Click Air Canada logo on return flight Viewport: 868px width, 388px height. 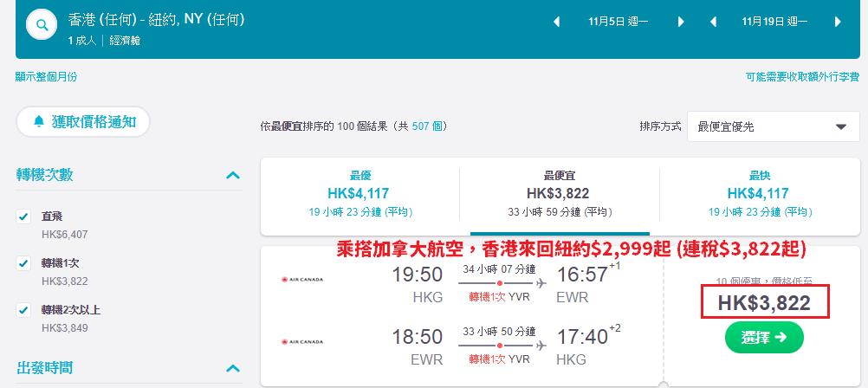302,341
